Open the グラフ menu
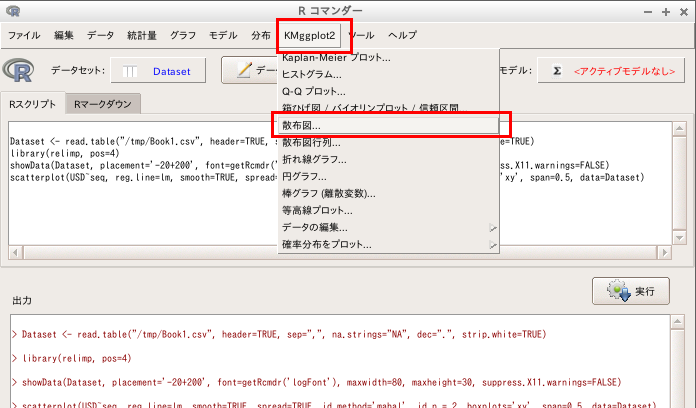This screenshot has height=408, width=696. (x=183, y=35)
